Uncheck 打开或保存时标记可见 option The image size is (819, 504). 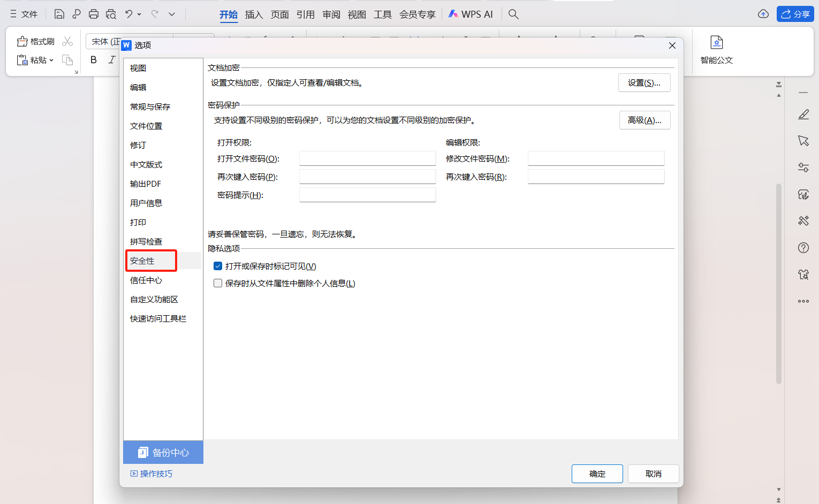(x=217, y=266)
